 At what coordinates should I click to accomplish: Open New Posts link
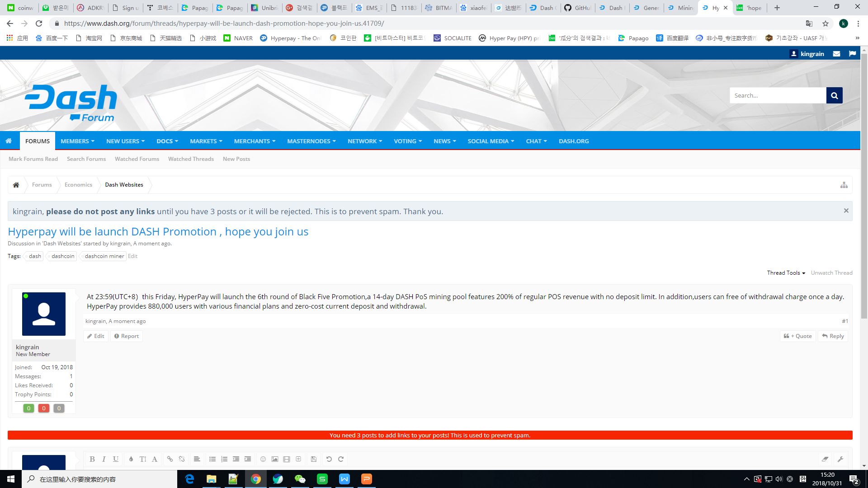tap(236, 159)
